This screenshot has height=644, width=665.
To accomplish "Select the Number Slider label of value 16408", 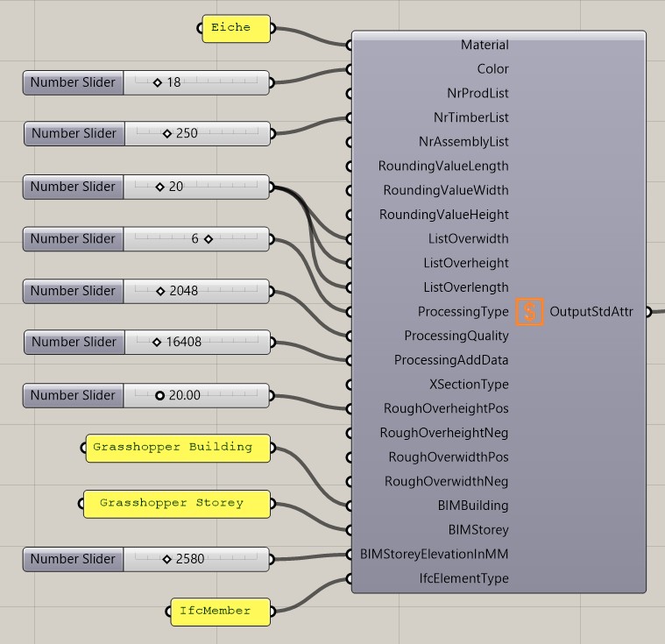I will [74, 342].
